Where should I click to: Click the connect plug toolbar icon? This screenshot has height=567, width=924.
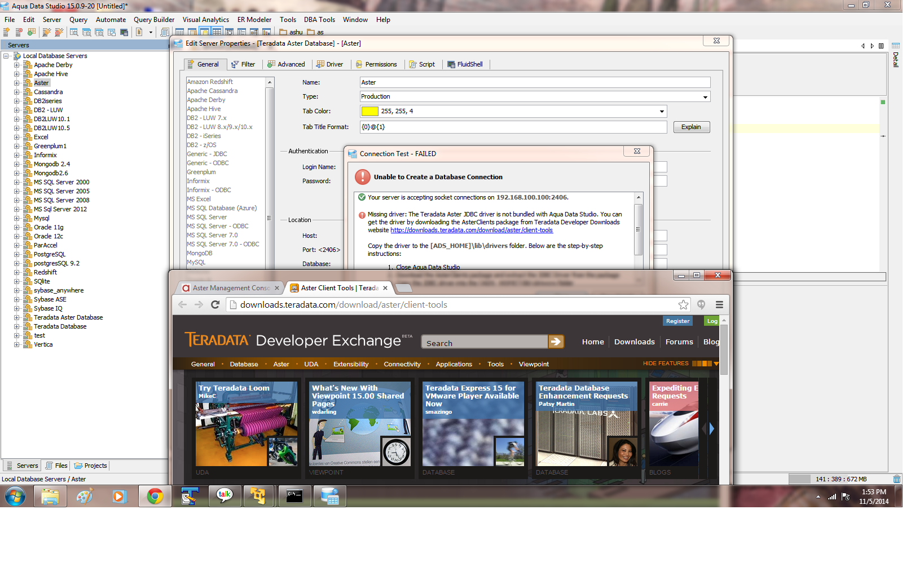[x=47, y=32]
